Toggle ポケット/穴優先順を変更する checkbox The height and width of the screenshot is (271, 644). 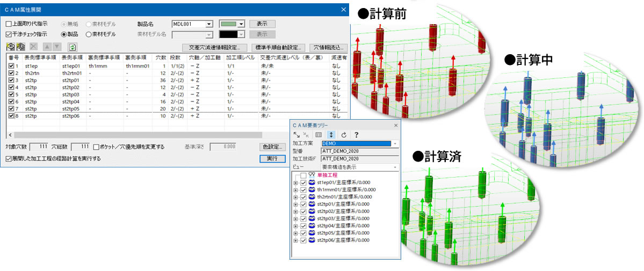[x=96, y=147]
